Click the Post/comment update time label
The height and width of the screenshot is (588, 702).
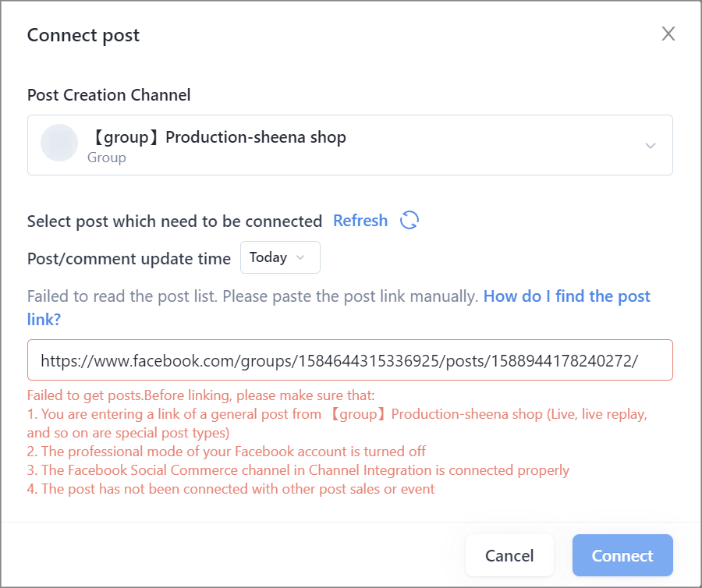[x=129, y=259]
